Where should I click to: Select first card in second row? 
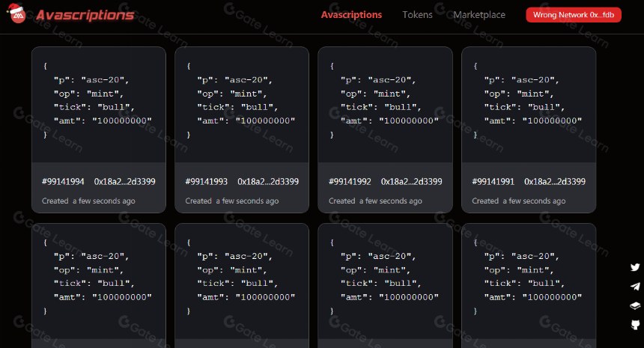pos(99,286)
